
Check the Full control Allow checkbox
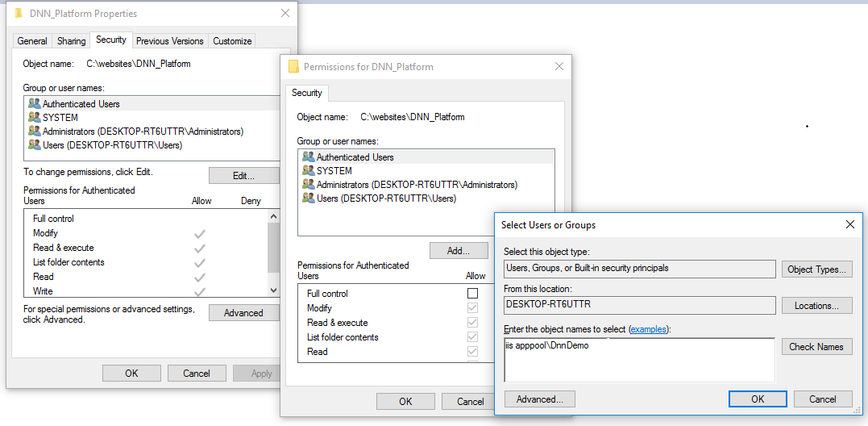point(472,294)
